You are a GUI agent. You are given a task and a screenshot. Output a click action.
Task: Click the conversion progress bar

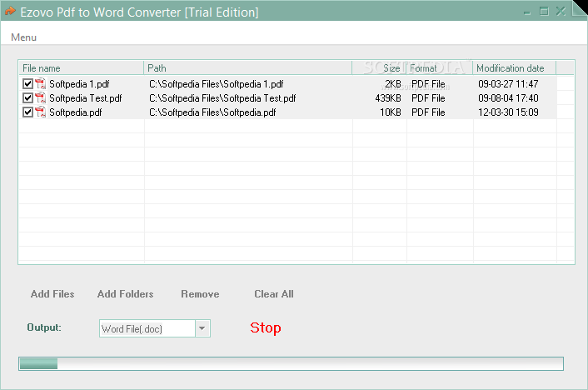[x=291, y=363]
